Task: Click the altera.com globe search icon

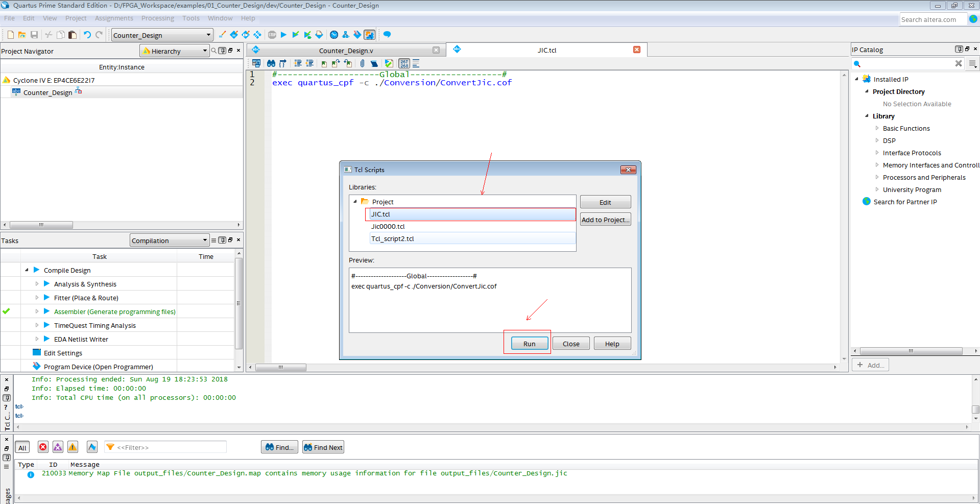Action: tap(973, 19)
